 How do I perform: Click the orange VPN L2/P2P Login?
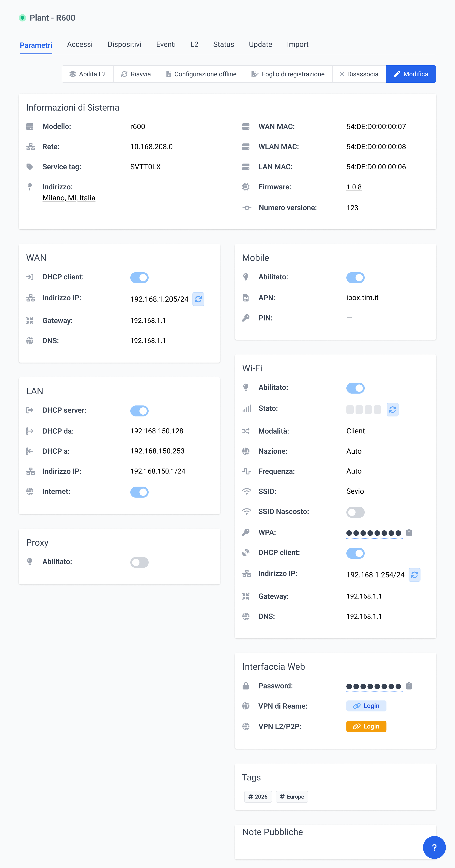click(366, 726)
